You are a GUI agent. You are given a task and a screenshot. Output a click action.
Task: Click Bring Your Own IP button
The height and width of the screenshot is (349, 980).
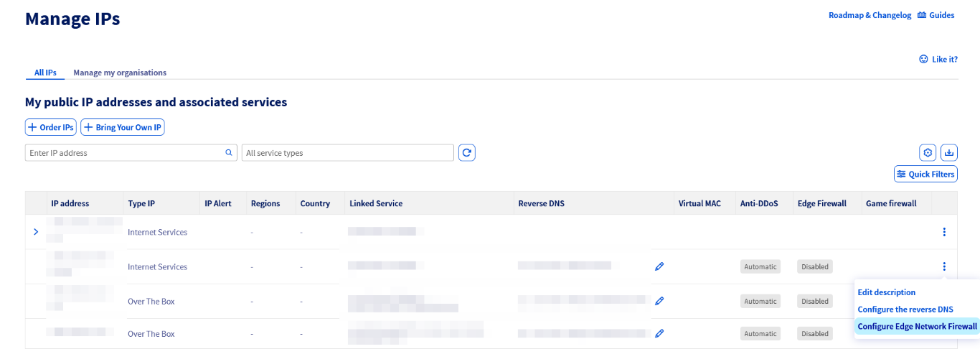123,127
